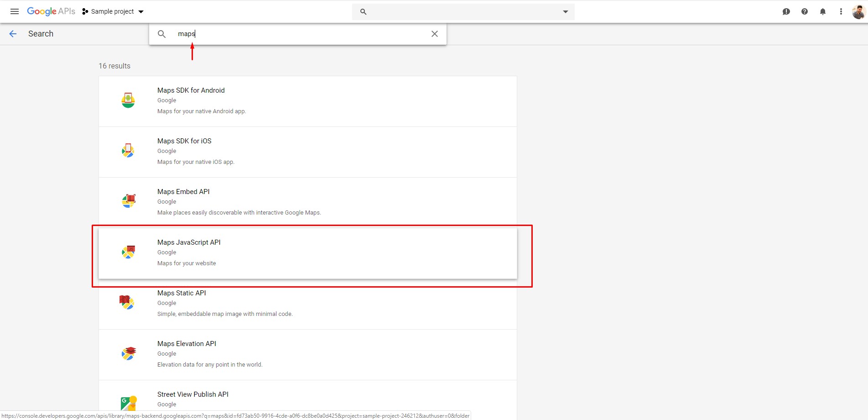Open the hamburger navigation menu
The width and height of the screenshot is (868, 420).
coord(15,11)
